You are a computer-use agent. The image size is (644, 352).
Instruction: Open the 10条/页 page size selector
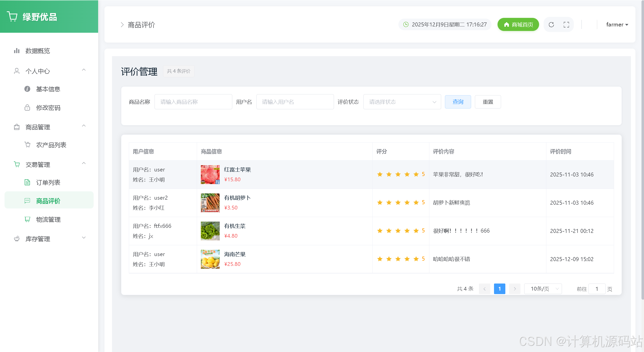[543, 289]
